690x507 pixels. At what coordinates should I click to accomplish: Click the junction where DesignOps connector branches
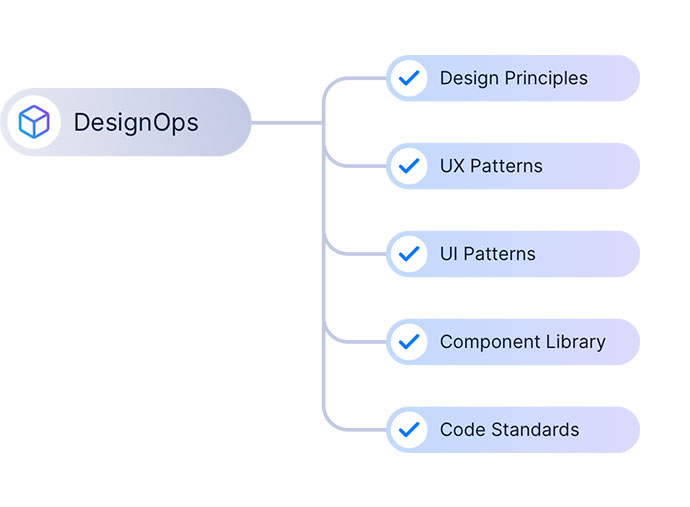324,123
